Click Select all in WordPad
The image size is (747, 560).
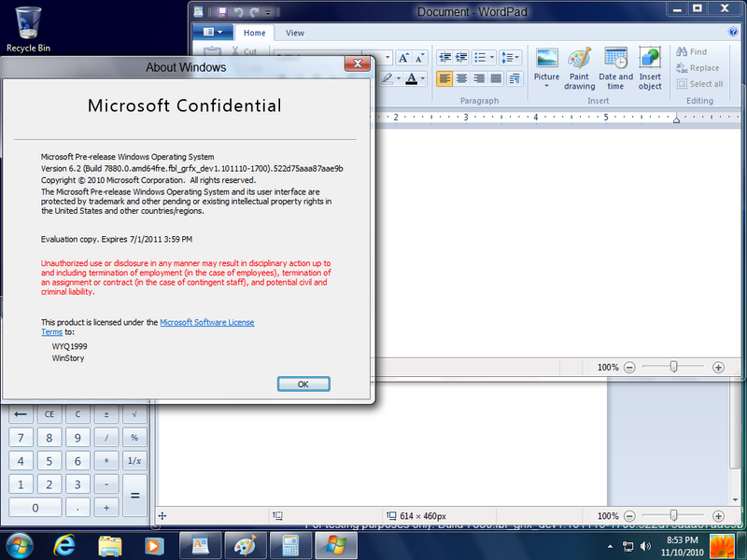pyautogui.click(x=699, y=84)
